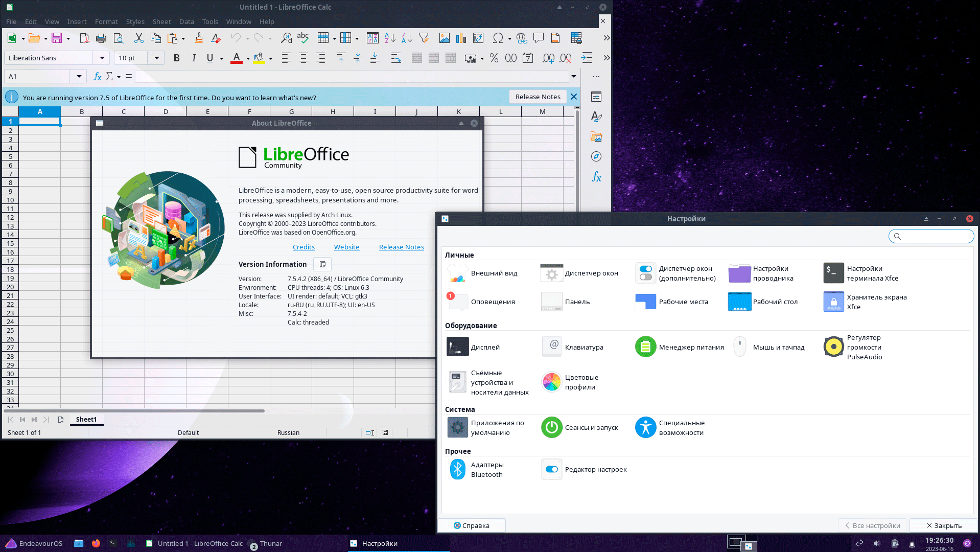980x552 pixels.
Task: Open the Sidebar Functions panel icon
Action: [x=596, y=177]
